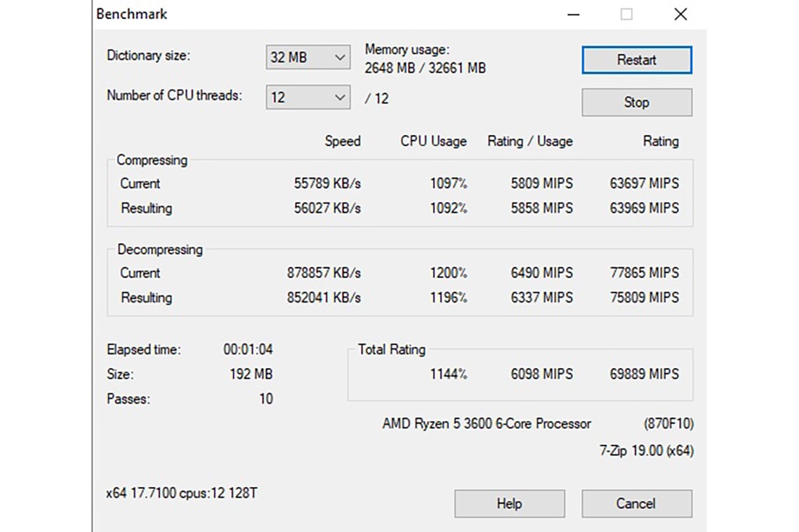Open the Number of CPU threads dropdown

coord(308,97)
